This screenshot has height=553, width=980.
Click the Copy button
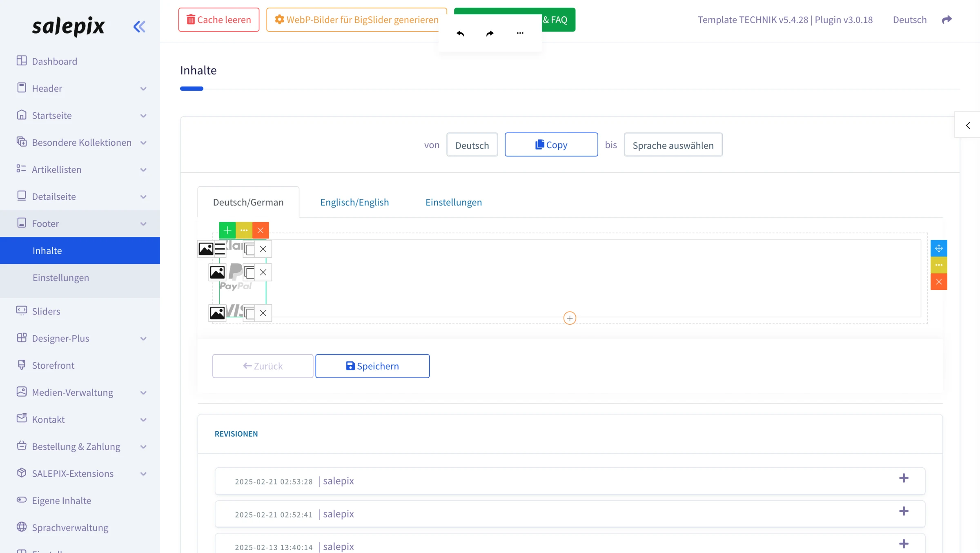coord(551,145)
